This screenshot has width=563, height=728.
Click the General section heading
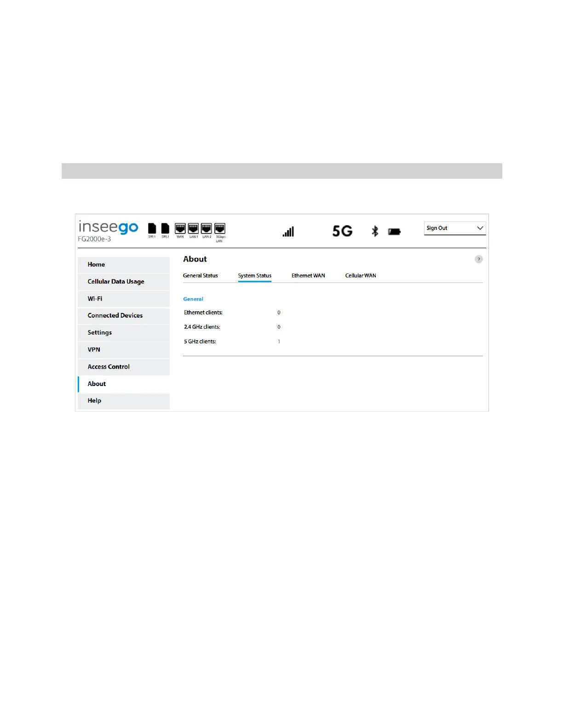click(x=193, y=299)
